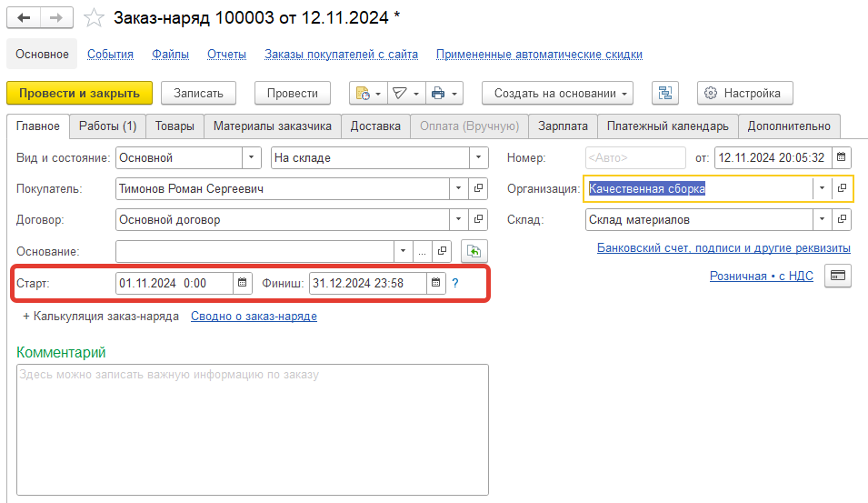Open the printer icon menu

(444, 93)
